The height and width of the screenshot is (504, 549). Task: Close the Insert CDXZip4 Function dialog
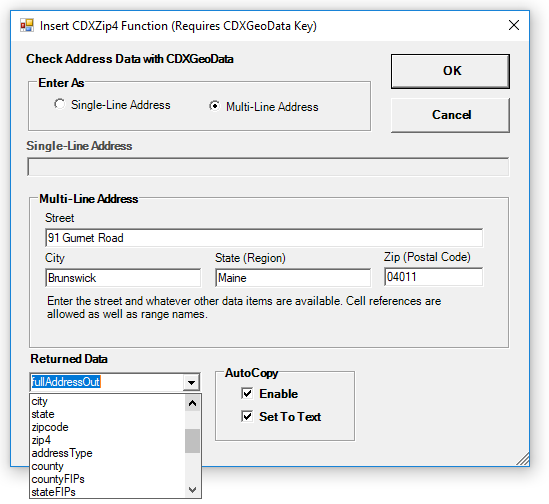[514, 25]
